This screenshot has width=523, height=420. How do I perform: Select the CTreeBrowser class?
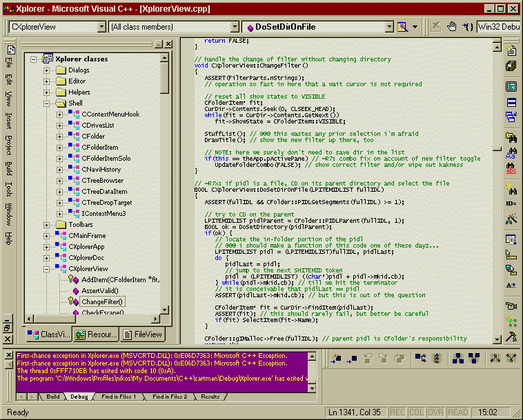[103, 181]
